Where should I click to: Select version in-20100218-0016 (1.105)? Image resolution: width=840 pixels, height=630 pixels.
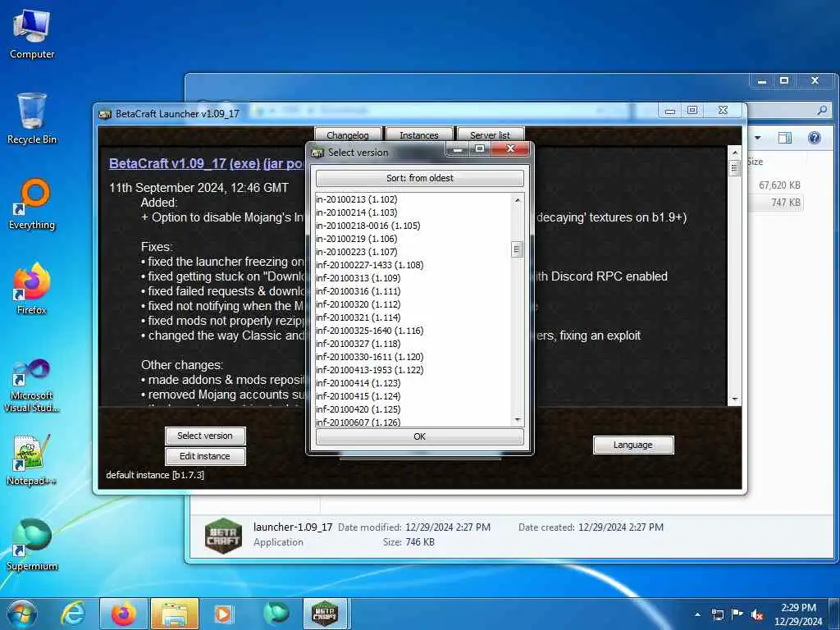413,226
